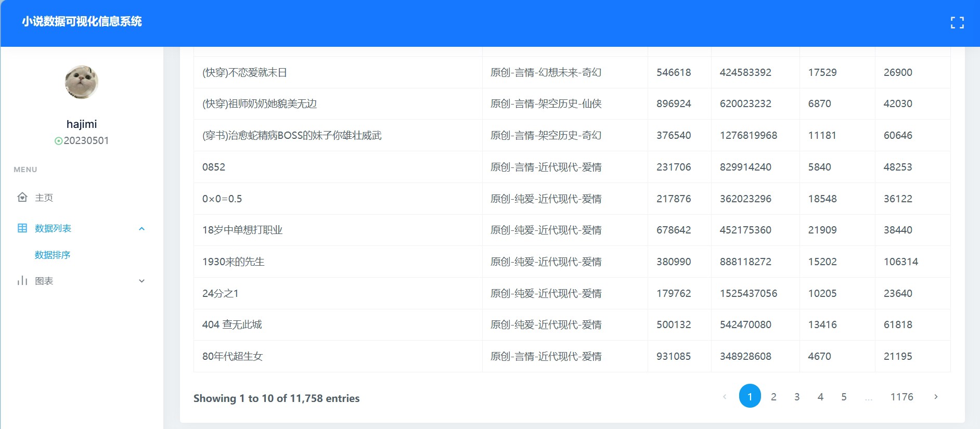Click the value 678642
Screen dimensions: 980x429
click(674, 230)
